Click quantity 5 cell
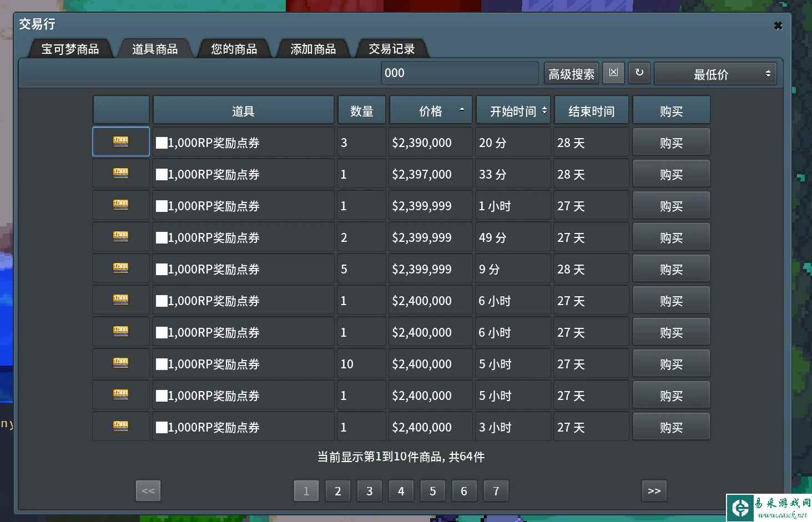The height and width of the screenshot is (522, 812). 362,269
